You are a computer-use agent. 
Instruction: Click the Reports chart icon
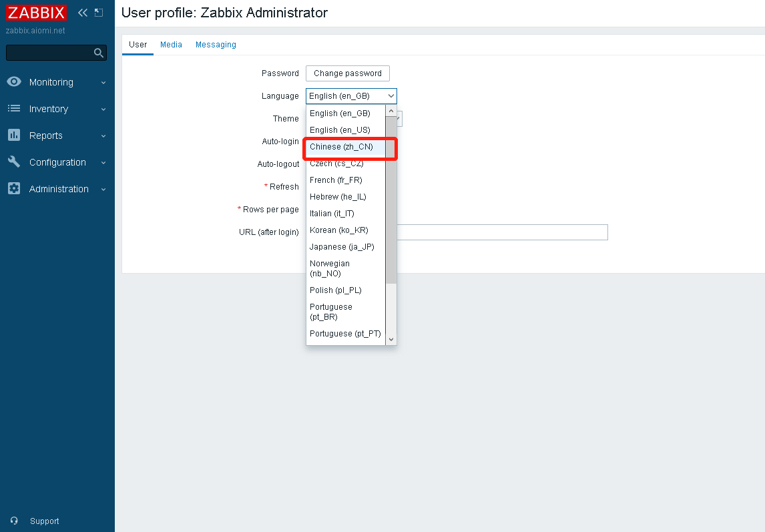(x=14, y=136)
